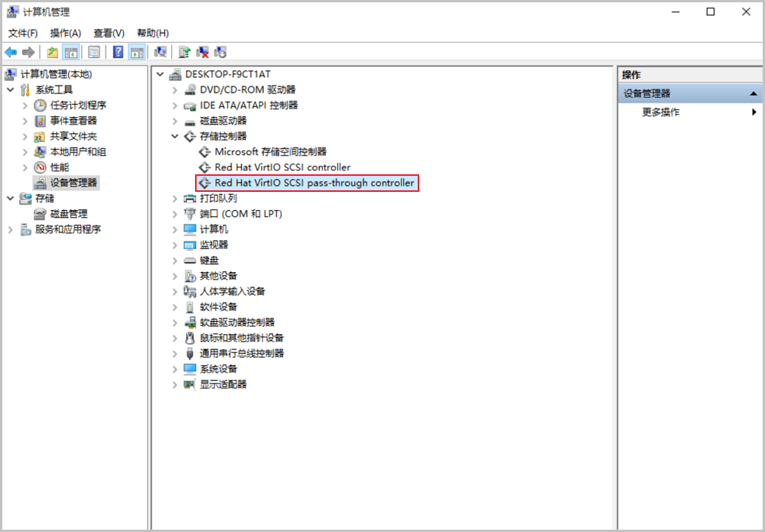Expand IDE ATA/ATAPI 控制器 category
This screenshot has width=765, height=532.
[x=174, y=105]
